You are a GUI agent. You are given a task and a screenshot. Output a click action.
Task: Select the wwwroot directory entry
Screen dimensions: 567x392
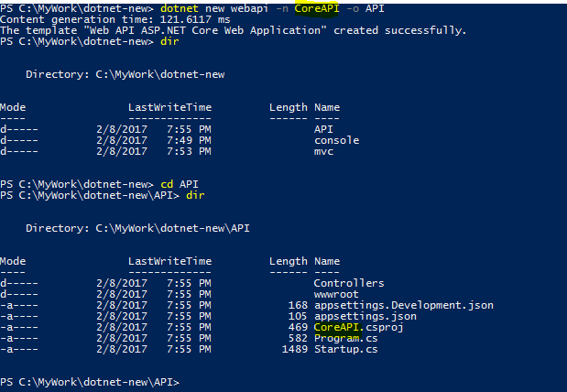[x=335, y=294]
